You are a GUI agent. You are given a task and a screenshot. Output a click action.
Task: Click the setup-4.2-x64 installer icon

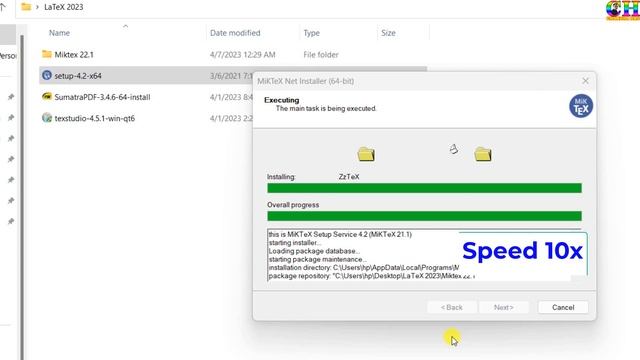[x=47, y=75]
